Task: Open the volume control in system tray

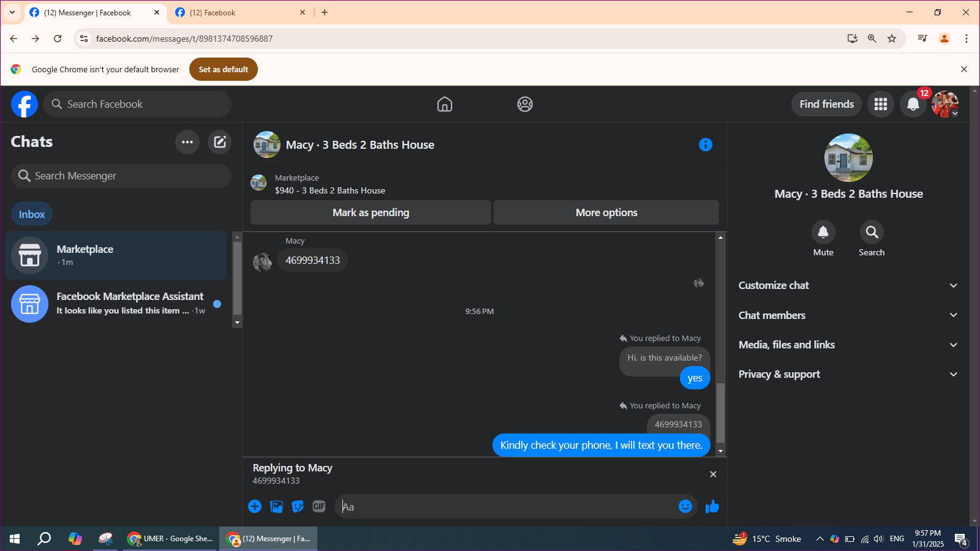Action: click(879, 539)
